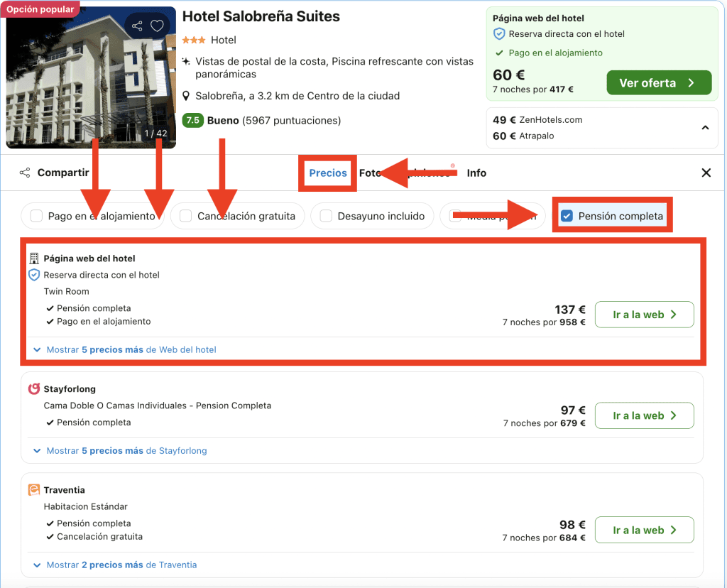Click the Compartir share icon
This screenshot has height=588, width=727.
pos(25,173)
